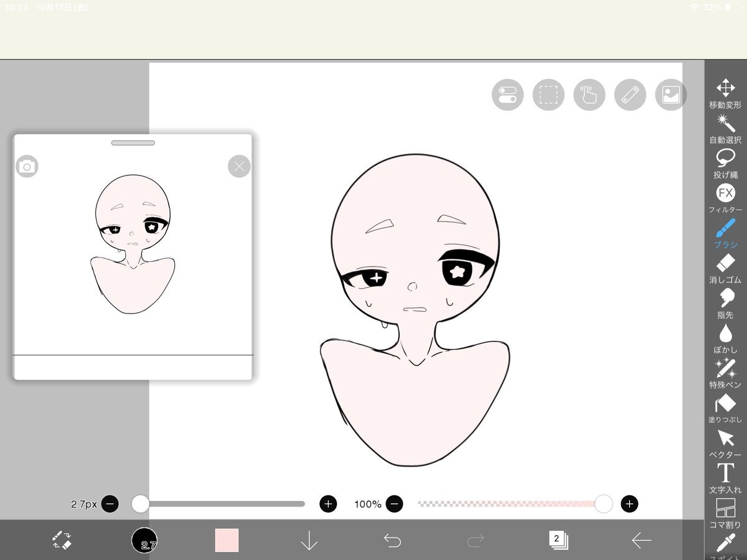Screen dimensions: 747x560
Task: Open the pink color swatch
Action: point(227,540)
